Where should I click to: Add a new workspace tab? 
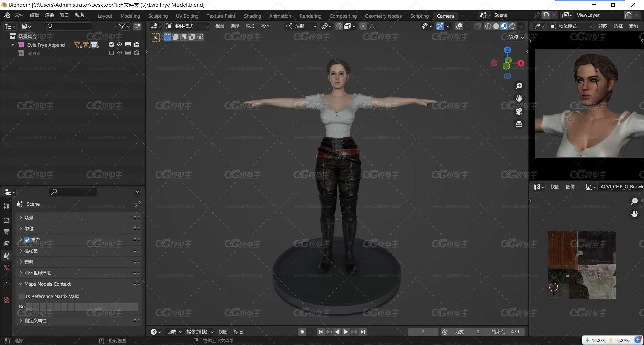pos(463,16)
